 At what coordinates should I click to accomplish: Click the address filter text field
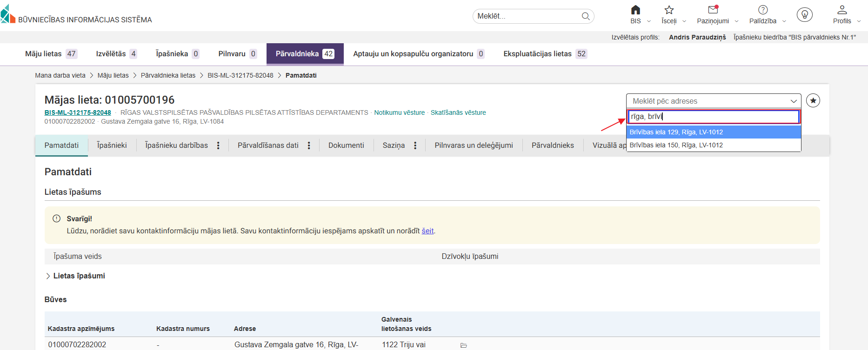coord(713,117)
